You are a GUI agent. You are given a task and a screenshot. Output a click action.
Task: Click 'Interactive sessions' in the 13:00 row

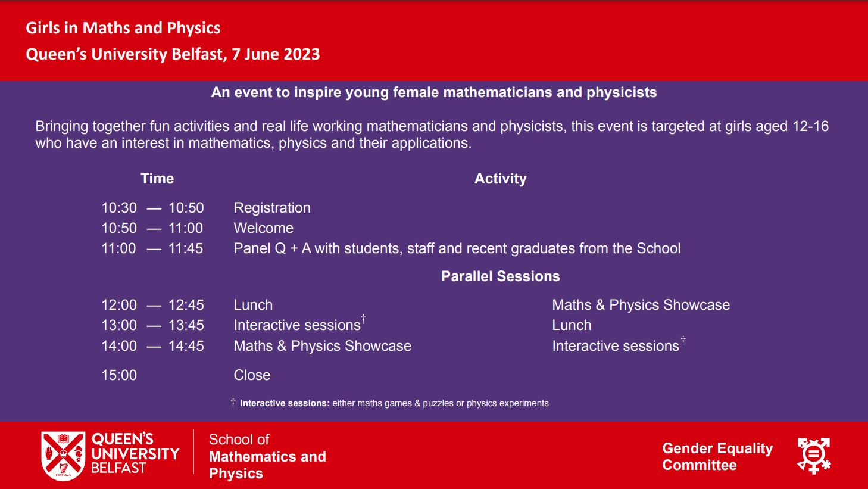[297, 325]
